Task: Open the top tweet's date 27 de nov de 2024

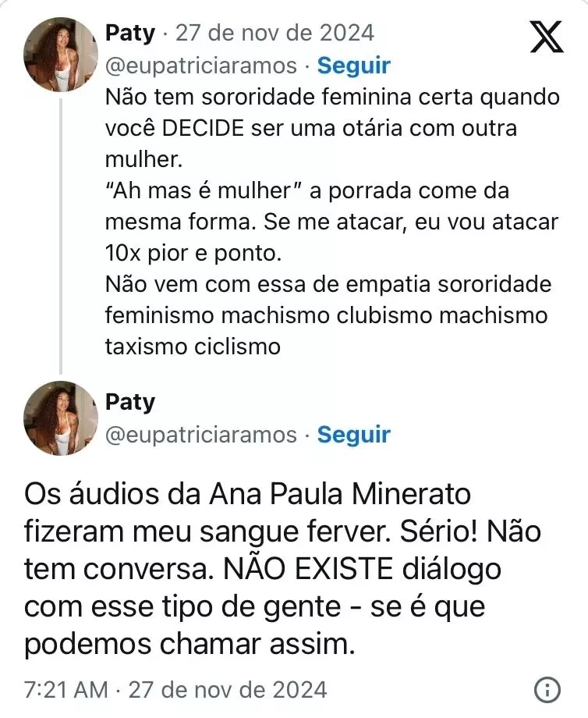Action: click(x=275, y=33)
